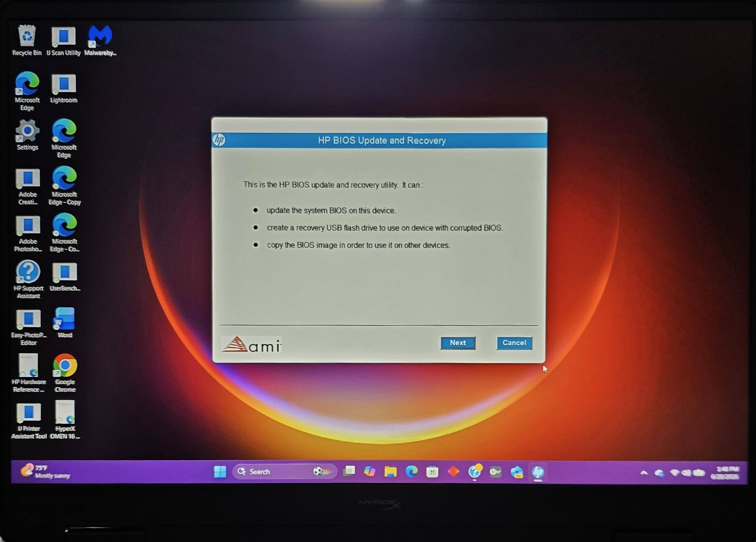Select the Easy-PhotoP... Editor desktop icon
756x542 pixels.
[x=29, y=327]
